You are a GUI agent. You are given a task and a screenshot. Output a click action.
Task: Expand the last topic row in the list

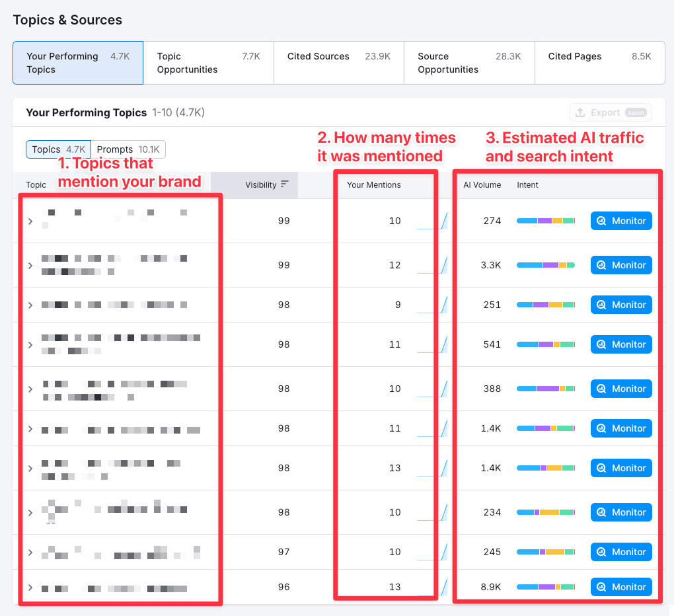[x=30, y=587]
